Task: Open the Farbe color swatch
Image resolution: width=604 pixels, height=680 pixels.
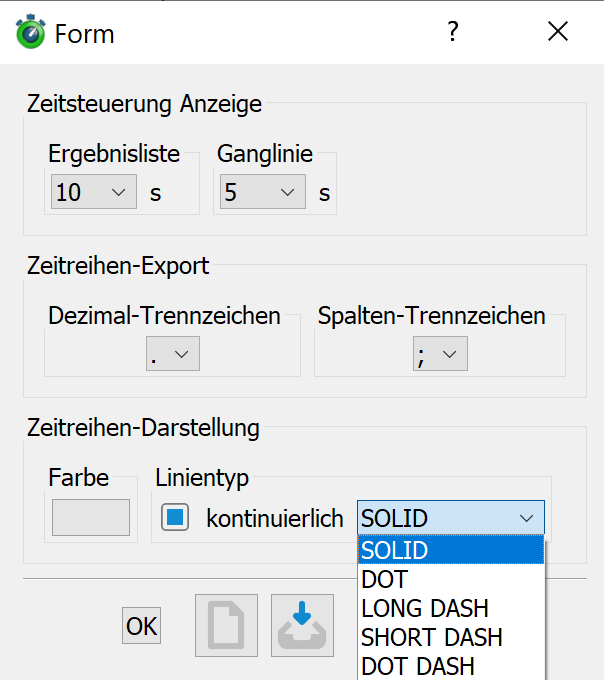Action: pyautogui.click(x=91, y=517)
